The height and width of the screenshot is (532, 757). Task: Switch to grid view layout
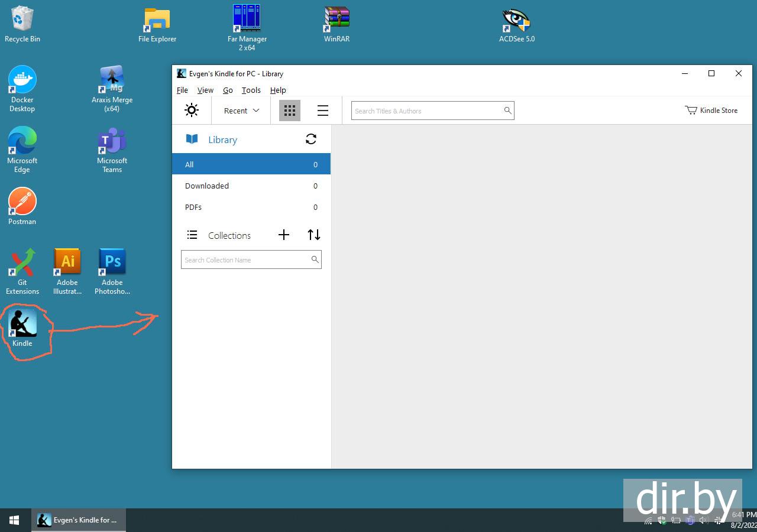click(290, 111)
